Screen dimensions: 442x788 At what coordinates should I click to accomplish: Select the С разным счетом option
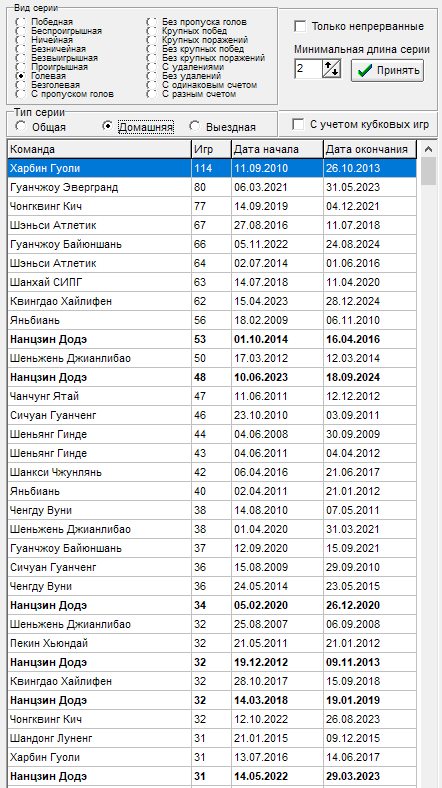tap(152, 94)
